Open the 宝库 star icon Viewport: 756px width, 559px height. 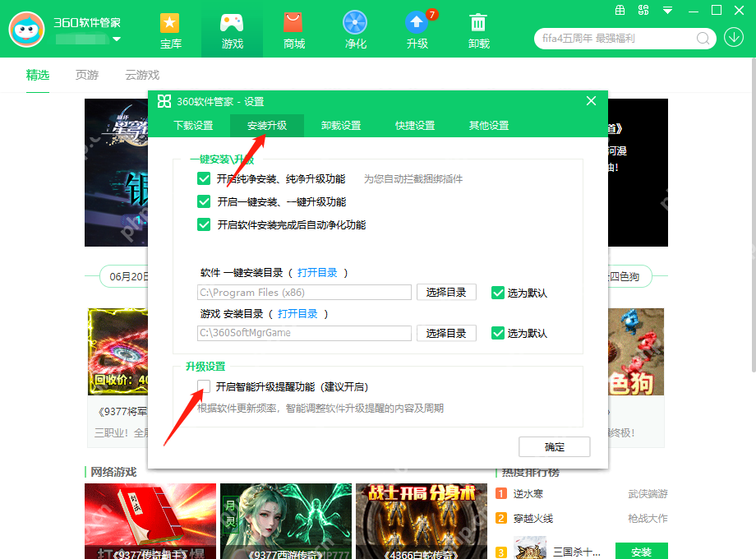[170, 23]
